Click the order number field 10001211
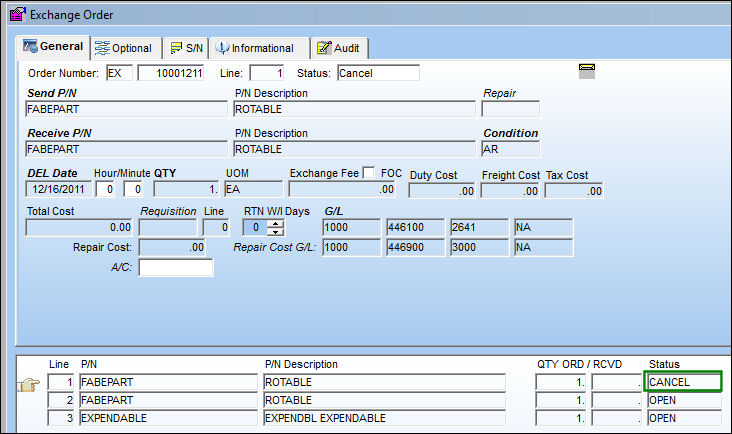Image resolution: width=732 pixels, height=434 pixels. [x=171, y=73]
